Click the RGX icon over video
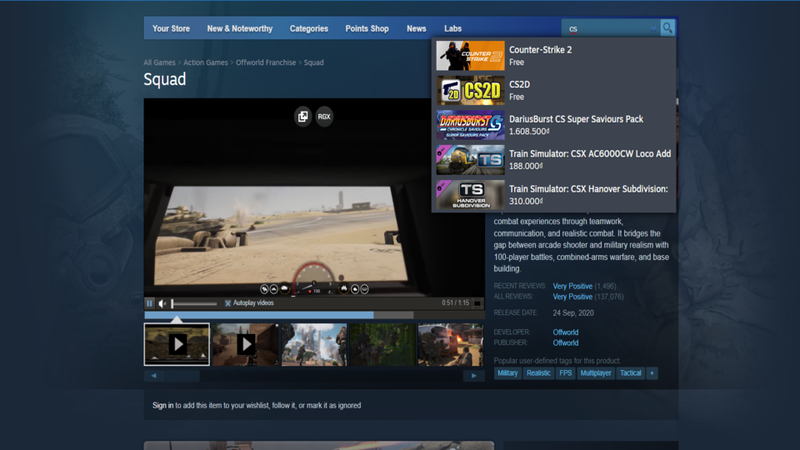Viewport: 800px width, 450px height. pos(324,116)
